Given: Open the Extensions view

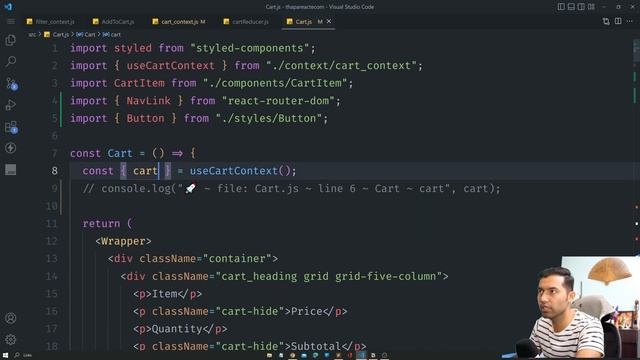Looking at the screenshot, I should coord(11,127).
